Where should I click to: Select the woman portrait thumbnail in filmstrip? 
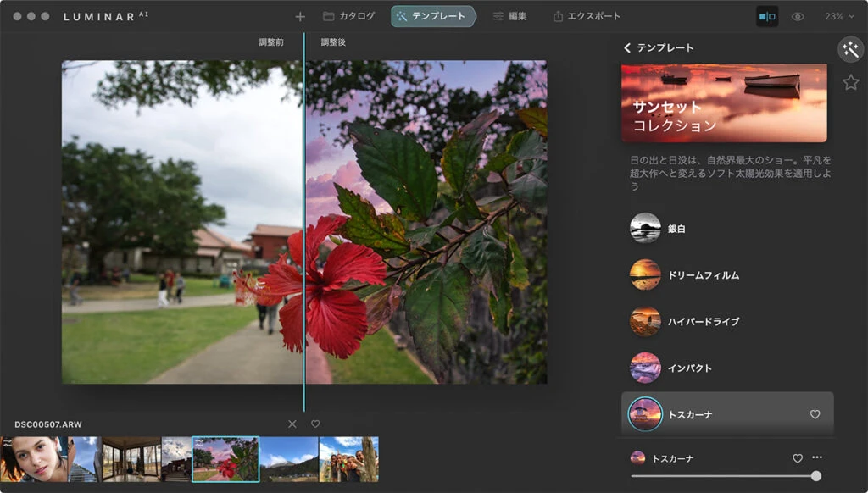point(34,459)
